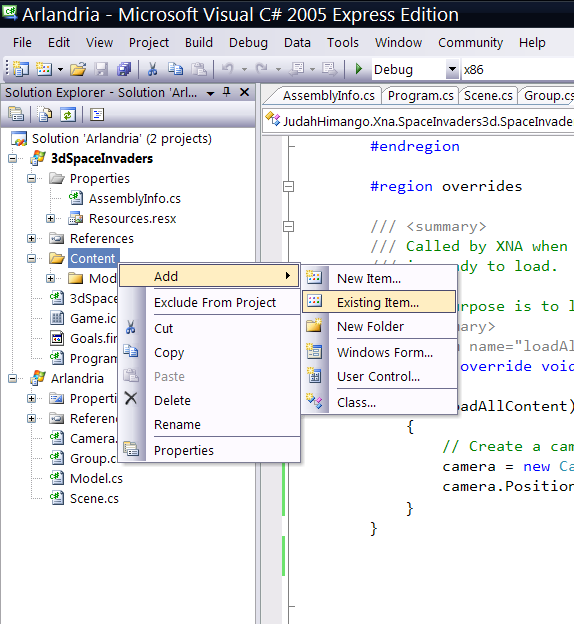Click the Save toolbar icon

[102, 69]
